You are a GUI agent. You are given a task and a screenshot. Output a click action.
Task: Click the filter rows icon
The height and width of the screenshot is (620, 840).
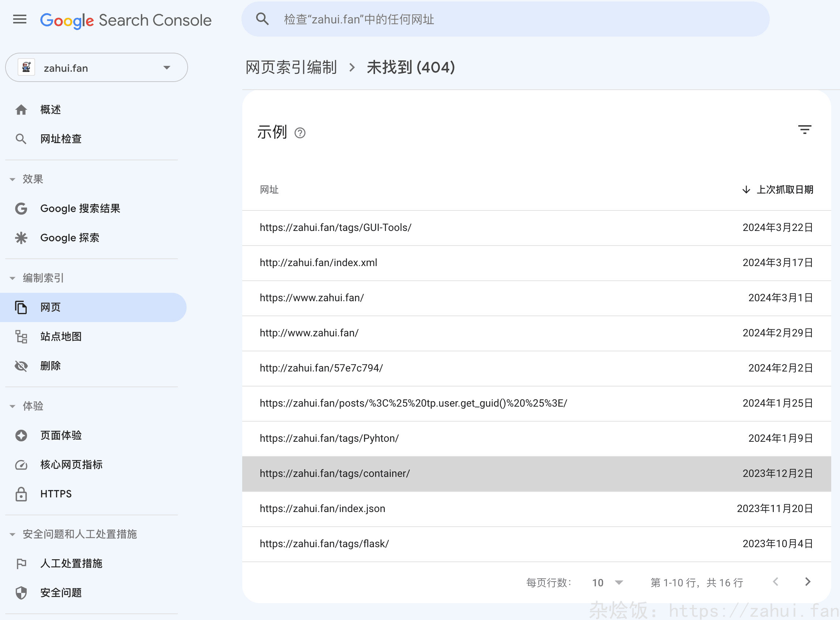(805, 130)
